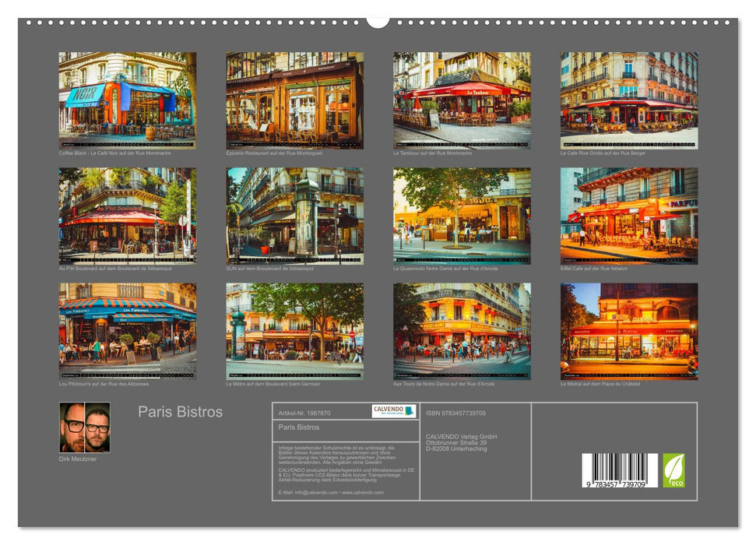Select the Eiffel Cafe auf der Rue Nélaton photo
This screenshot has height=545, width=756.
click(x=626, y=215)
